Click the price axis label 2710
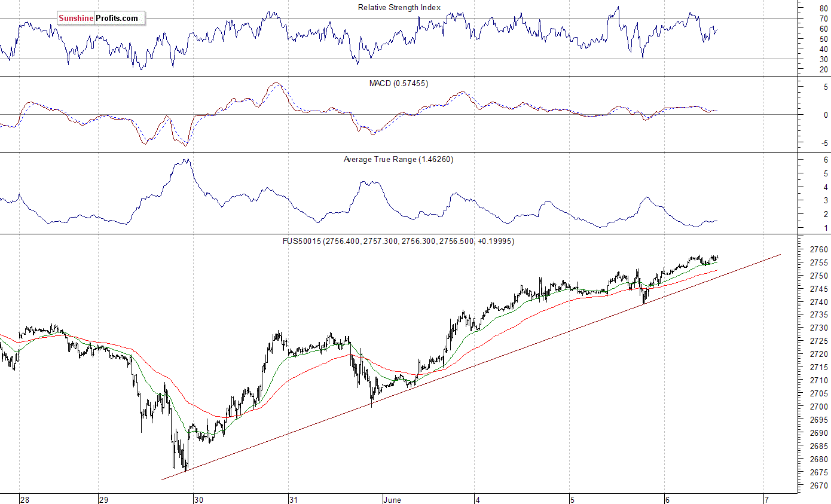Screen dimensions: 831x504 click(x=819, y=380)
